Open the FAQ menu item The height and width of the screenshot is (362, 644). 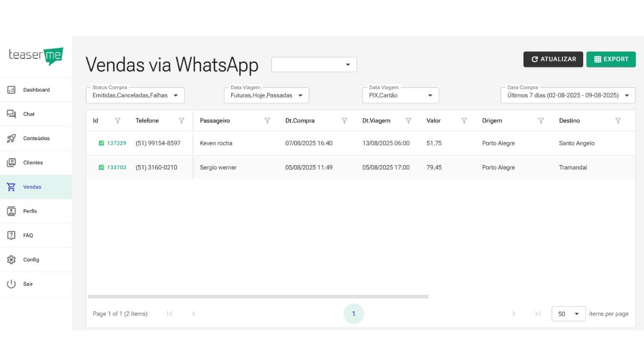point(36,235)
